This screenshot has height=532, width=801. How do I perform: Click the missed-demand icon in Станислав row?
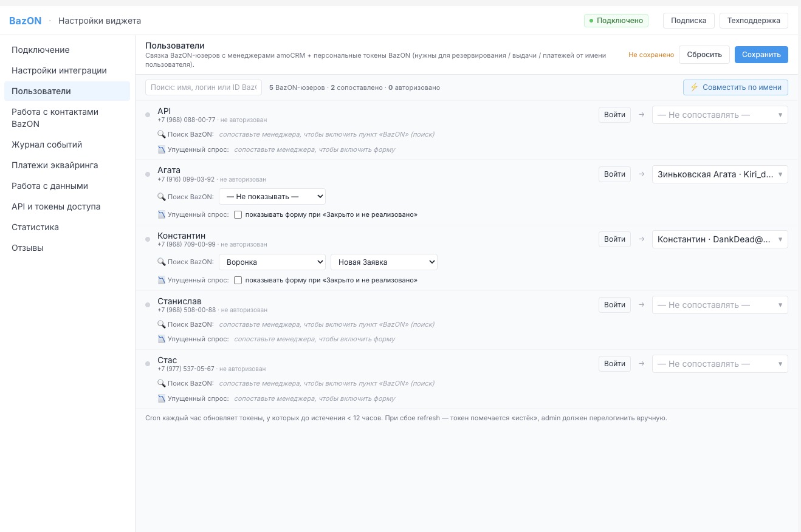click(161, 339)
